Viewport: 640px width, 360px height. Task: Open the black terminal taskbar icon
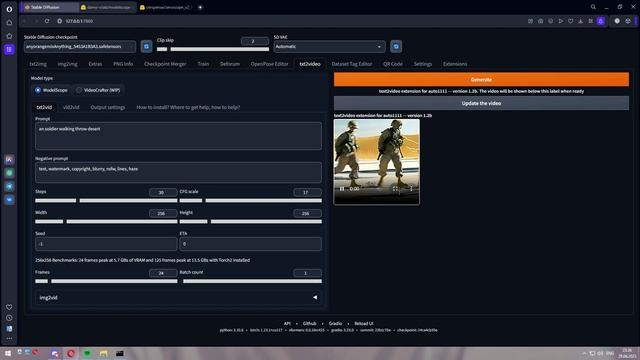tap(120, 353)
